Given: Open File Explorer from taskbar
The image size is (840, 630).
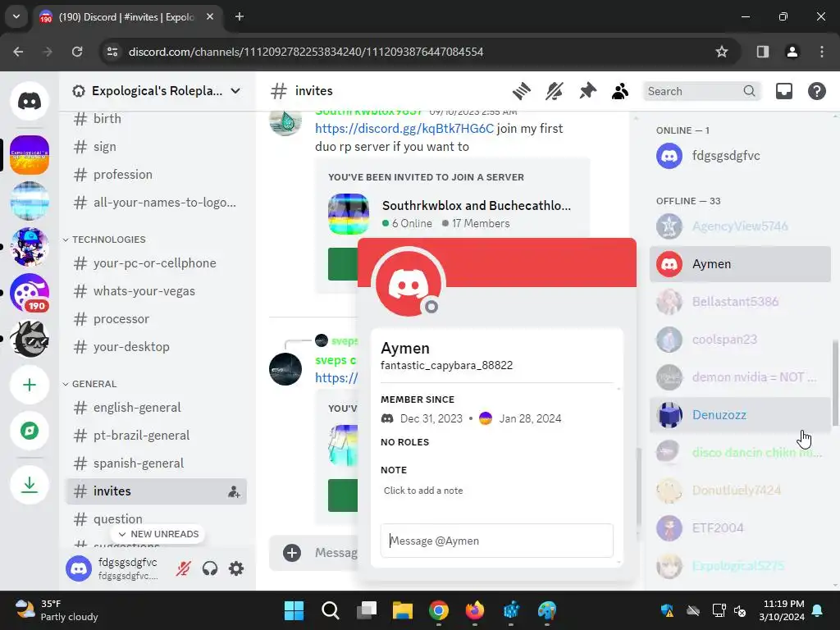Looking at the screenshot, I should [402, 610].
